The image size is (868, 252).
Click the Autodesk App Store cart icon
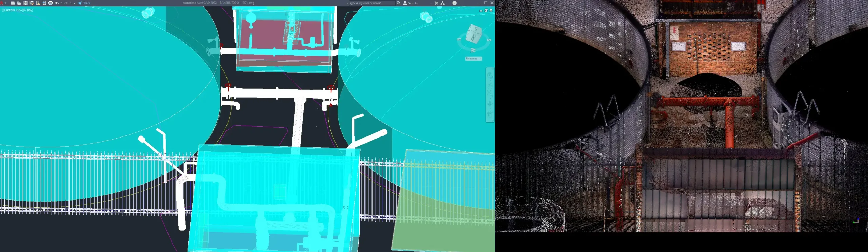pos(436,3)
